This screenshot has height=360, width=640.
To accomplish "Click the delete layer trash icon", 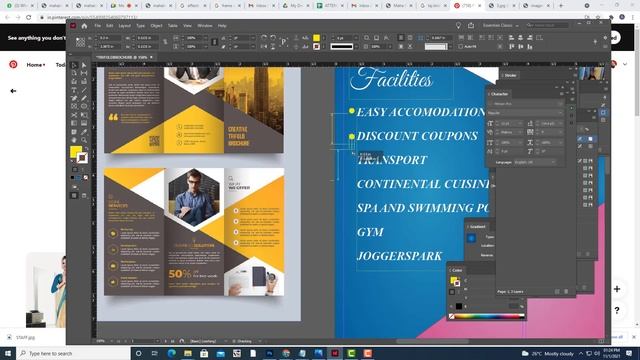I will coord(566,291).
